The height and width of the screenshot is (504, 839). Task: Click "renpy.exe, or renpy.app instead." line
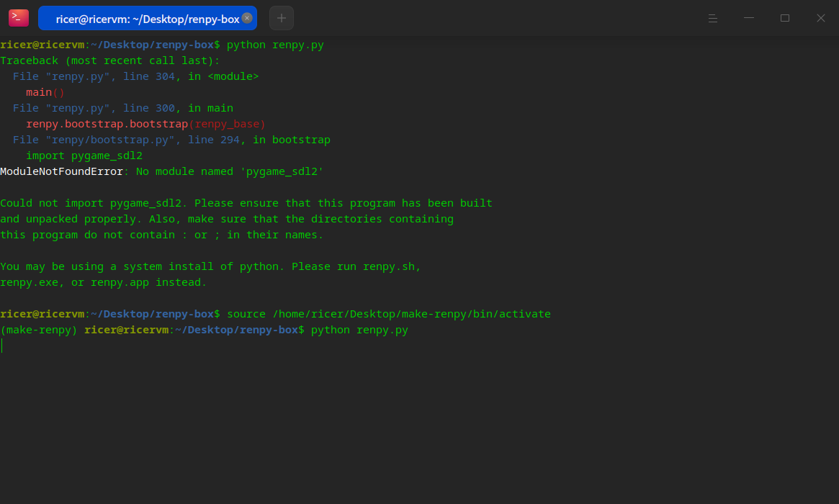tap(103, 282)
